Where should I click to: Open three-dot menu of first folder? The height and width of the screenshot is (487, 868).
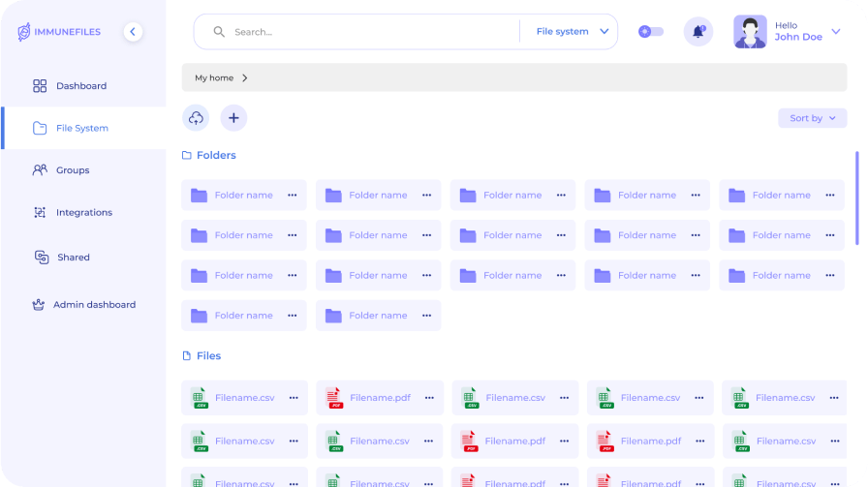click(x=292, y=195)
